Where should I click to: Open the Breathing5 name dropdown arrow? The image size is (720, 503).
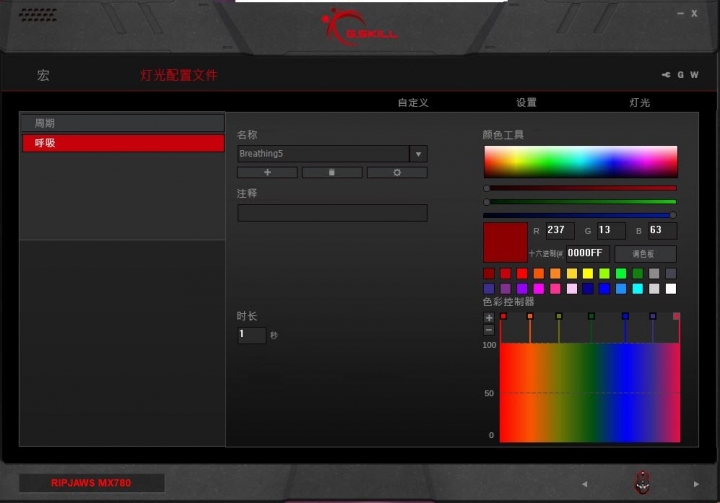(x=418, y=154)
